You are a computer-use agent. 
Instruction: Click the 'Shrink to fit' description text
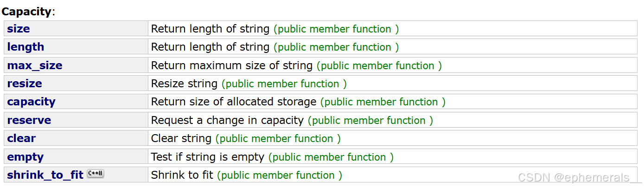182,175
